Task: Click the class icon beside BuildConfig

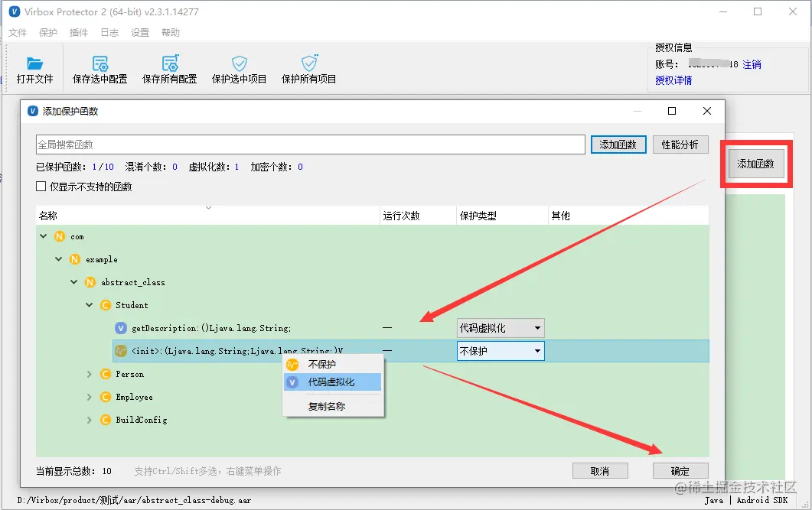Action: click(105, 420)
